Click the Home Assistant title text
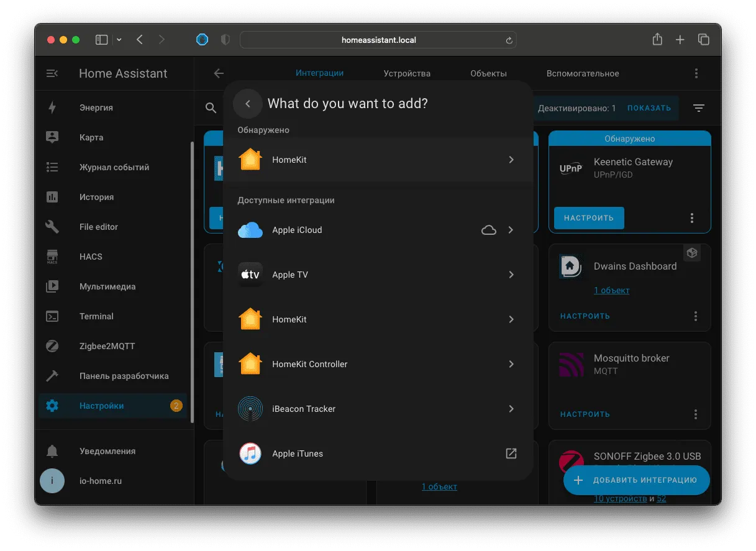756x551 pixels. pos(123,73)
